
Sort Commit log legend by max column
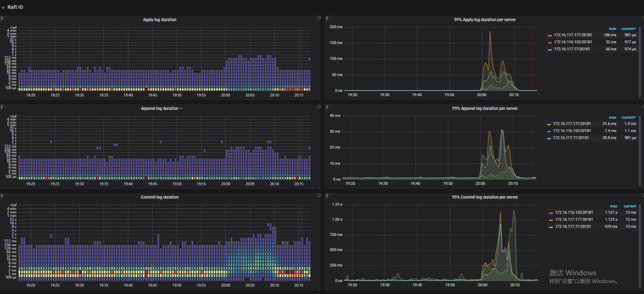613,206
